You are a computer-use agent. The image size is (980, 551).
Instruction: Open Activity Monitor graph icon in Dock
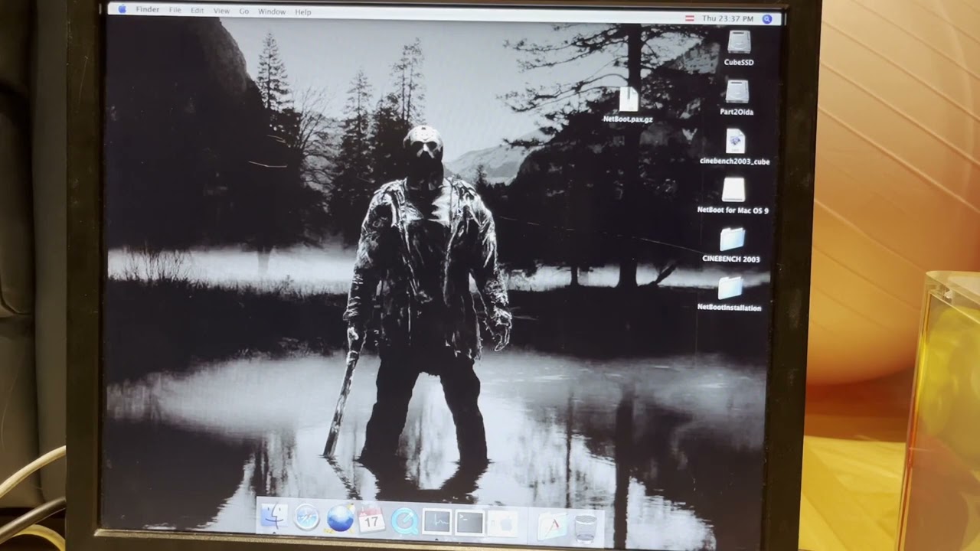click(x=437, y=522)
